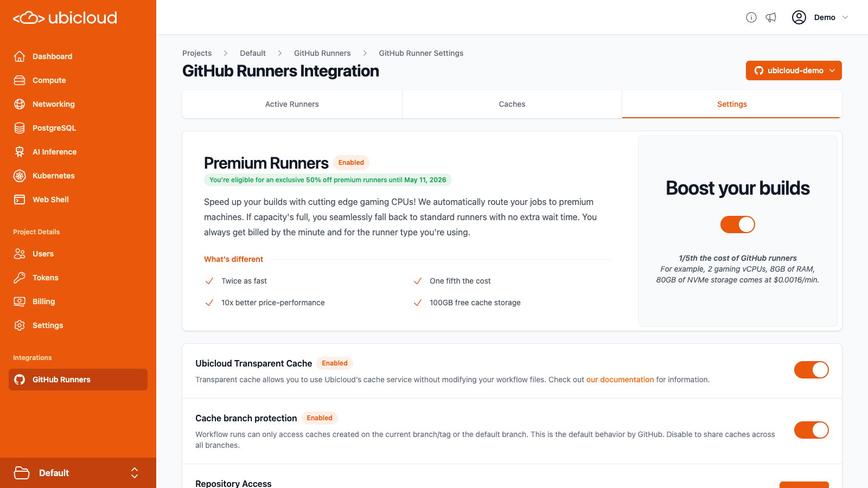
Task: Click the user avatar icon
Action: (799, 17)
